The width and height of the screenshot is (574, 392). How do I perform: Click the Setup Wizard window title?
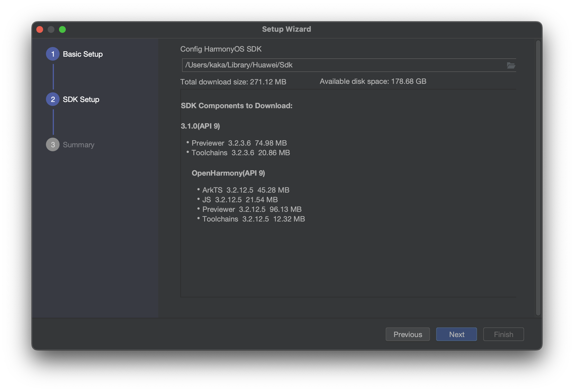[x=286, y=29]
